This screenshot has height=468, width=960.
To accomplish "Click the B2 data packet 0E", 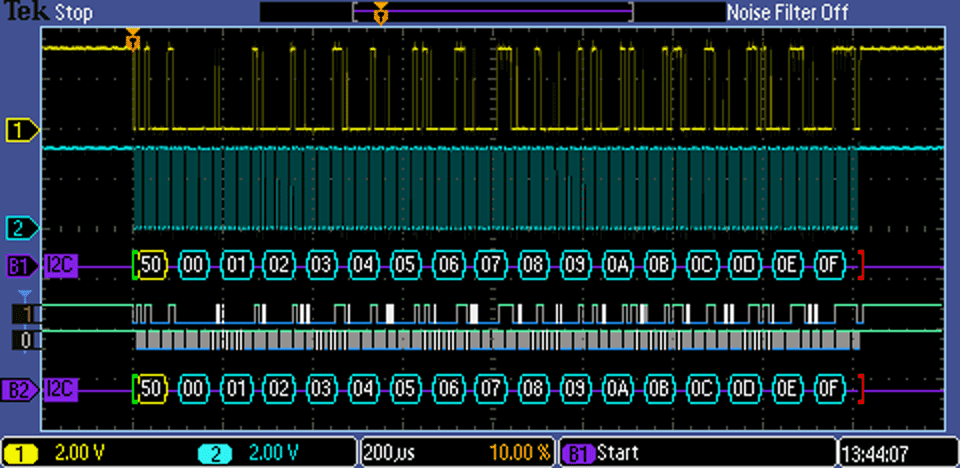I will point(787,388).
